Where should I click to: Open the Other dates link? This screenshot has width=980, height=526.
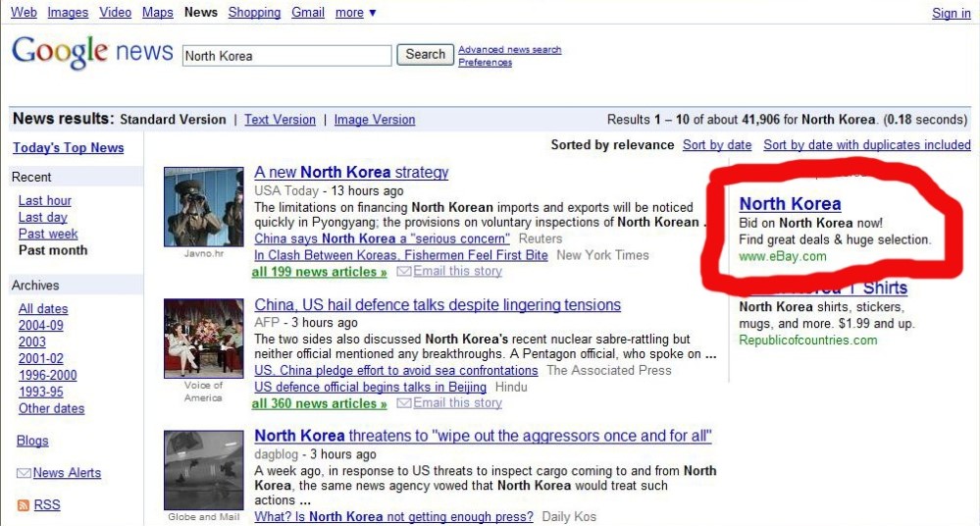point(51,408)
